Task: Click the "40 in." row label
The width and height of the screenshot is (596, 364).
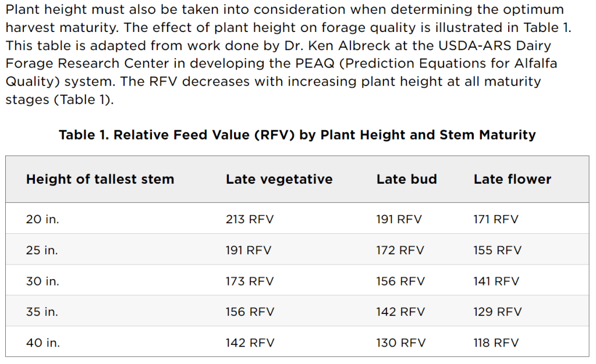Action: [42, 343]
